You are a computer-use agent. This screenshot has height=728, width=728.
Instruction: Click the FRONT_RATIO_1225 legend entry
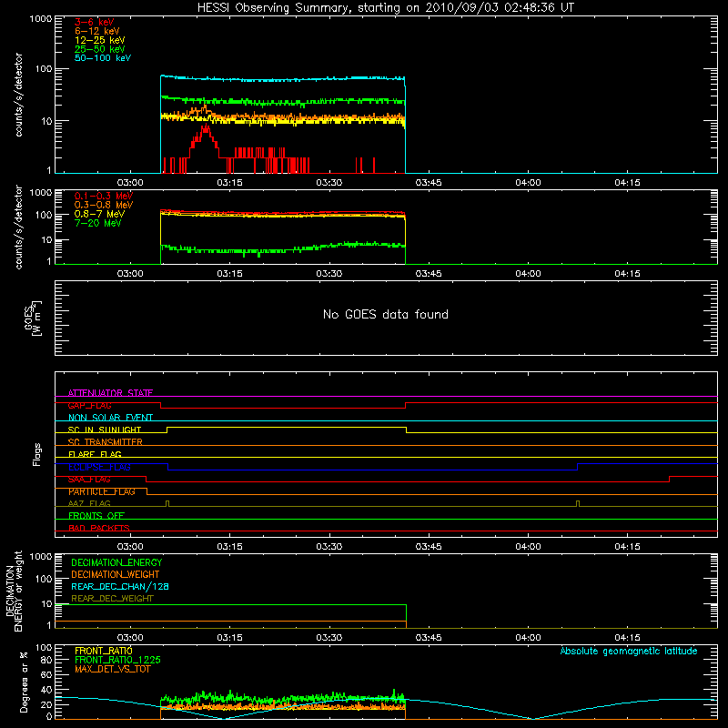[x=117, y=660]
